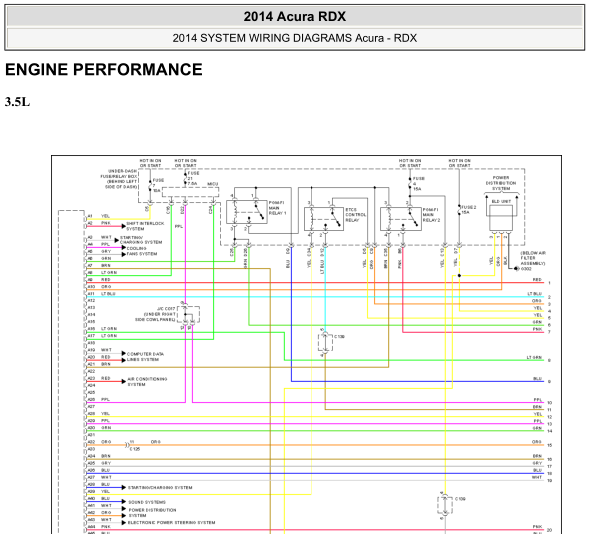This screenshot has height=534, width=600.
Task: Click the 'ETCS CONTROL RELAY' label
Action: pos(355,215)
